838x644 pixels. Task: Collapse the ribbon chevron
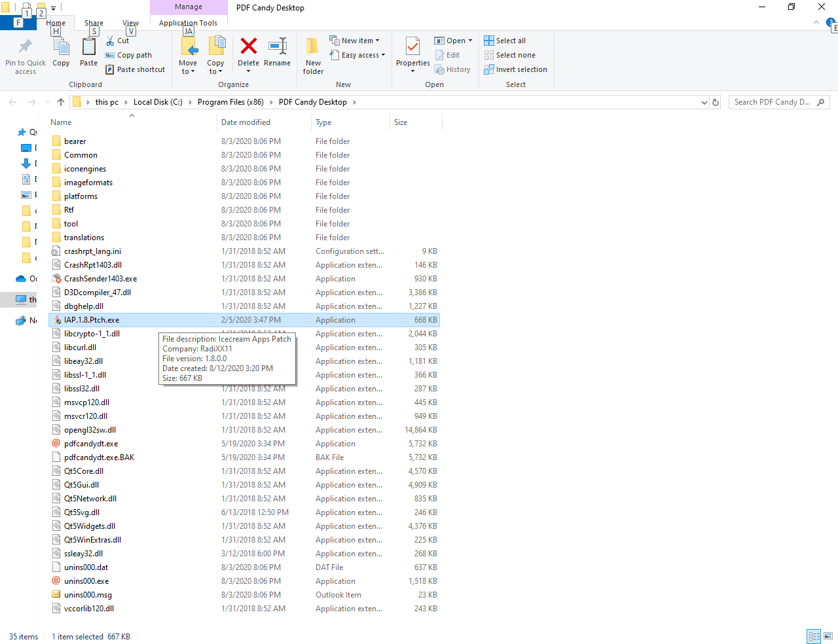click(816, 22)
